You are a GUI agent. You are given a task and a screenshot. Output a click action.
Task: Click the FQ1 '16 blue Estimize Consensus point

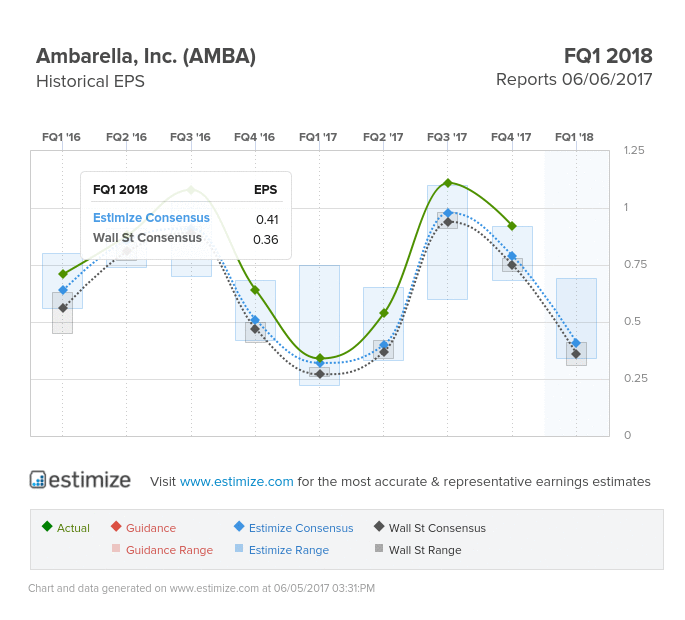click(x=63, y=290)
